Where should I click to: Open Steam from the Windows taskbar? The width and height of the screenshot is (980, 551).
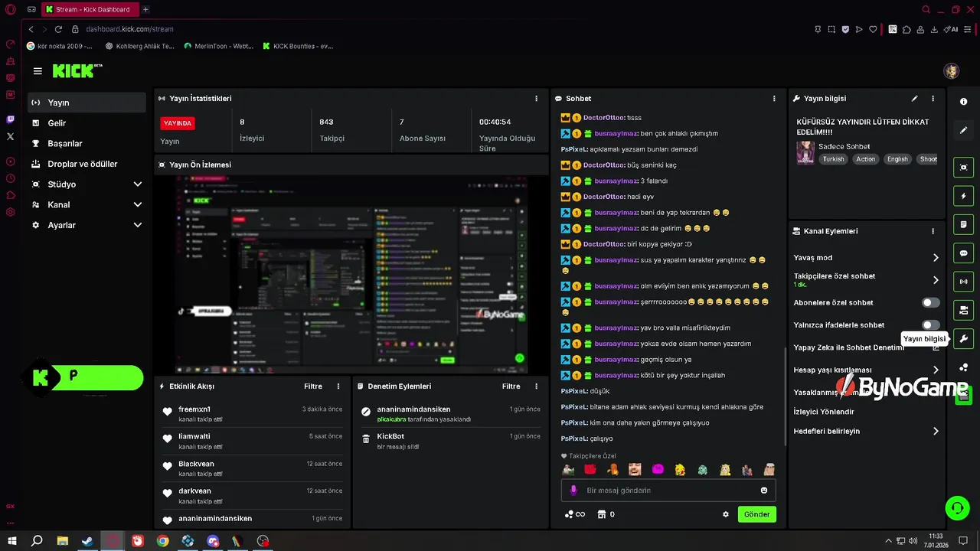pyautogui.click(x=87, y=541)
